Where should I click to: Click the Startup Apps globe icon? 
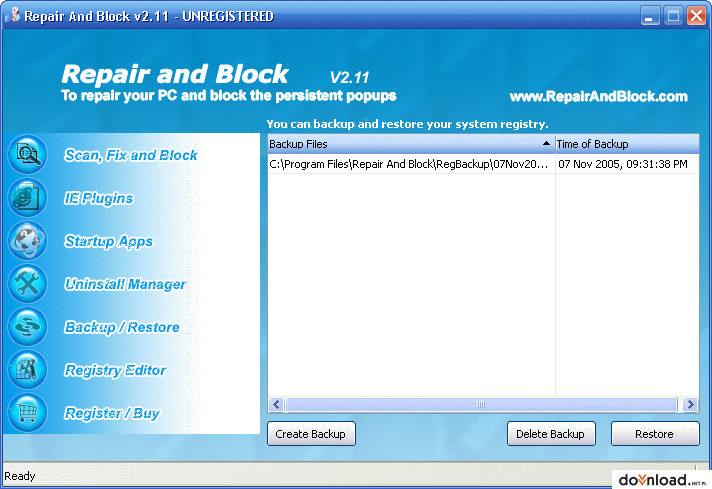28,241
